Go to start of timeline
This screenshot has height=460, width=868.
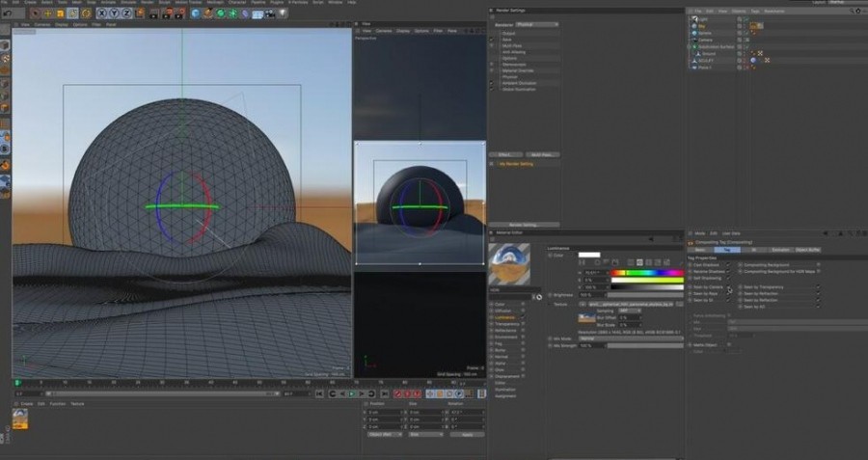click(x=319, y=393)
